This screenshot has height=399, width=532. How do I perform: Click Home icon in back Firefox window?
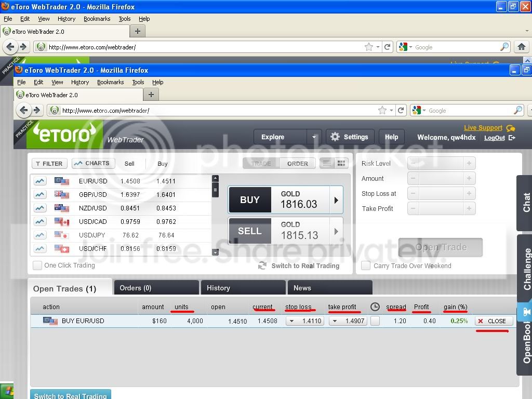[522, 47]
